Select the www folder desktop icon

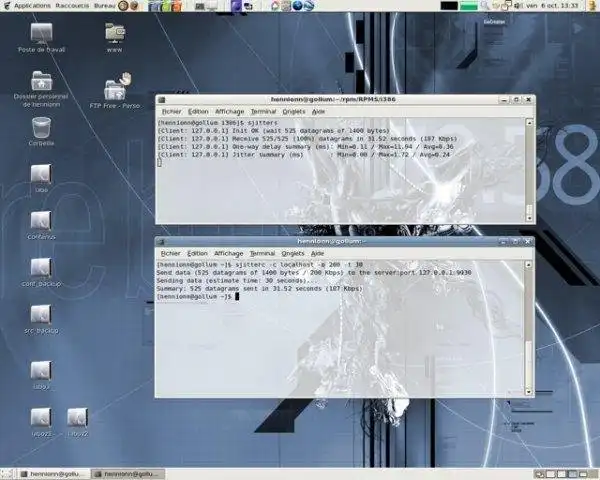[x=115, y=38]
